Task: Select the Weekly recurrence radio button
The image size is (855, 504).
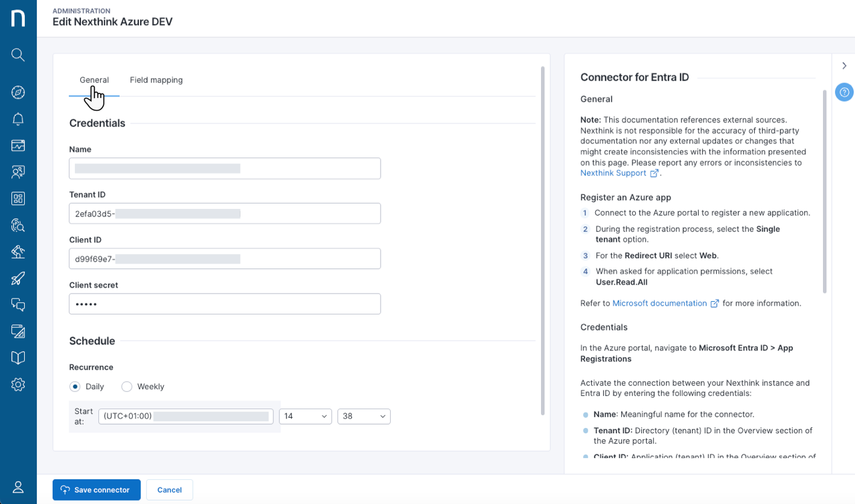Action: pyautogui.click(x=127, y=387)
